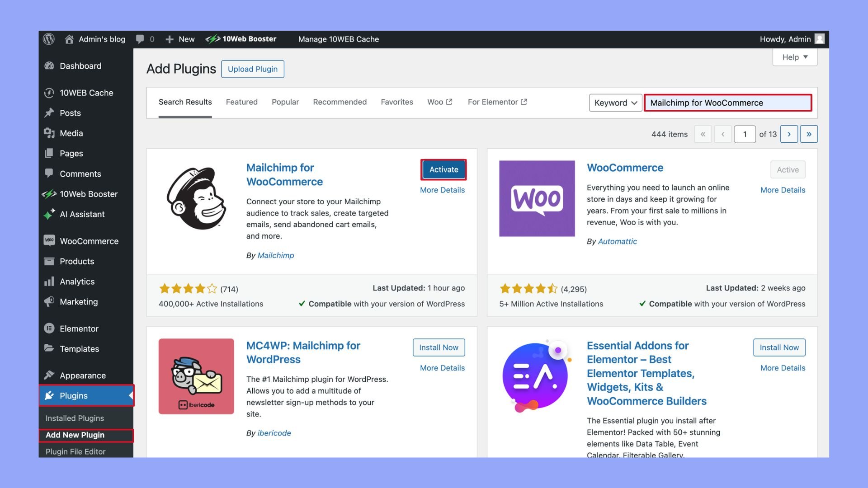Open the Keyword search type dropdown
The height and width of the screenshot is (488, 868).
pyautogui.click(x=615, y=103)
